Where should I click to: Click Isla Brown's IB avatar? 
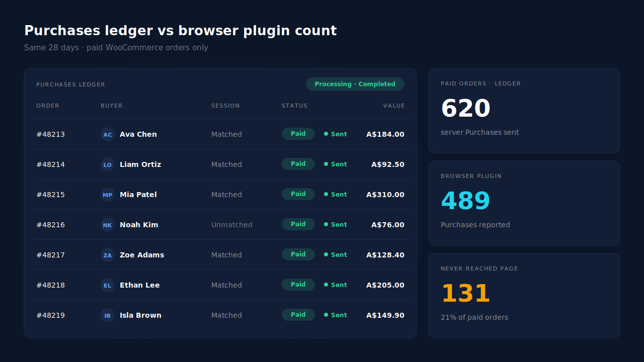point(108,315)
